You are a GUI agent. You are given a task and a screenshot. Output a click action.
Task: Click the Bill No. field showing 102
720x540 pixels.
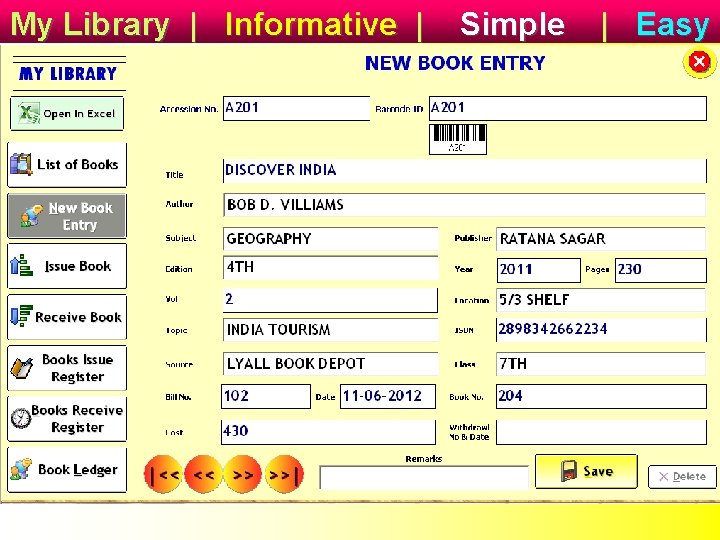click(x=266, y=396)
